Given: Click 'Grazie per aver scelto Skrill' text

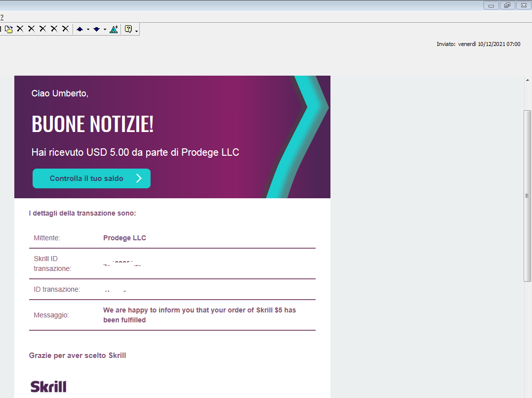Looking at the screenshot, I should tap(78, 355).
